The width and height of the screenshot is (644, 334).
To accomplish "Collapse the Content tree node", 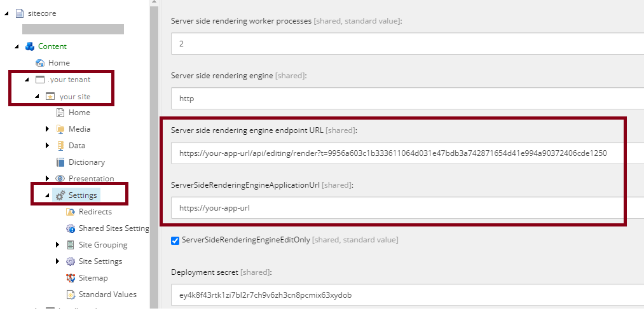I will tap(17, 46).
